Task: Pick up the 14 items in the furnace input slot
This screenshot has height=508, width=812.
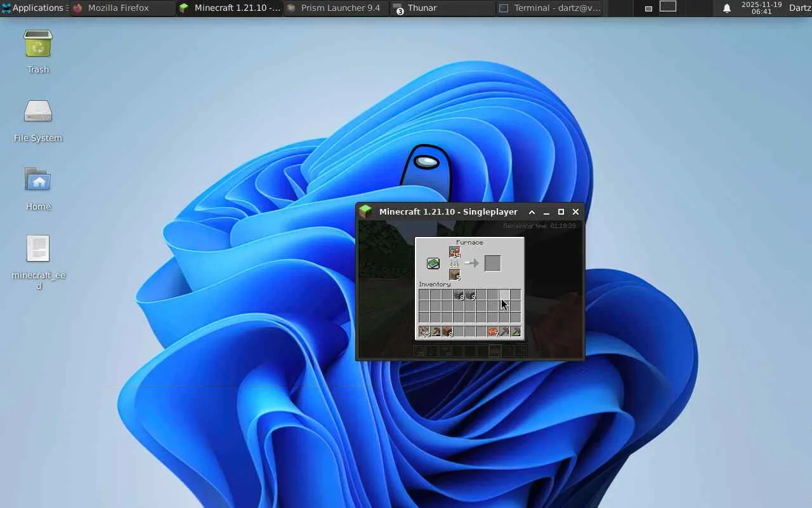Action: [x=455, y=252]
